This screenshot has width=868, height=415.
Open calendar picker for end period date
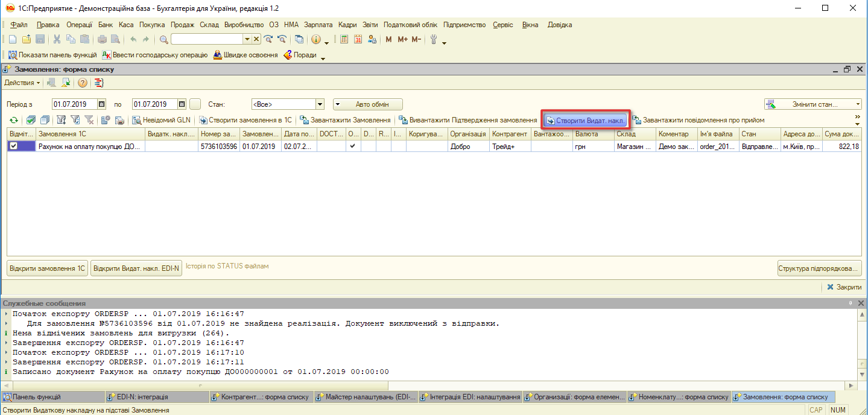[182, 104]
